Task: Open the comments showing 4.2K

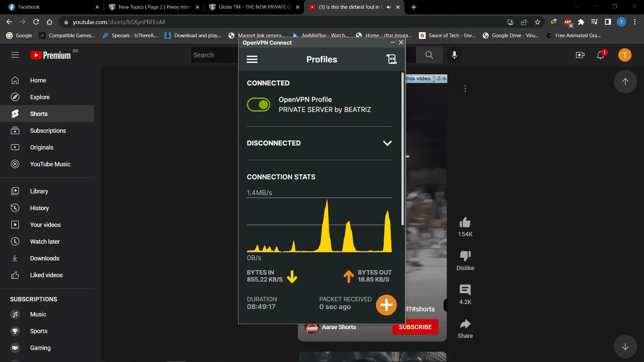Action: click(x=465, y=290)
